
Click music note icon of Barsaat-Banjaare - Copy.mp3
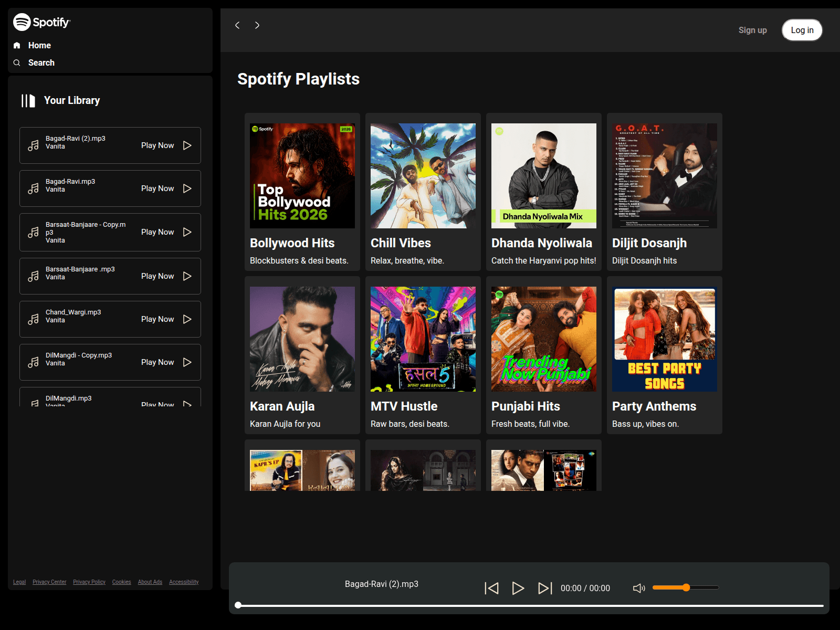[34, 232]
